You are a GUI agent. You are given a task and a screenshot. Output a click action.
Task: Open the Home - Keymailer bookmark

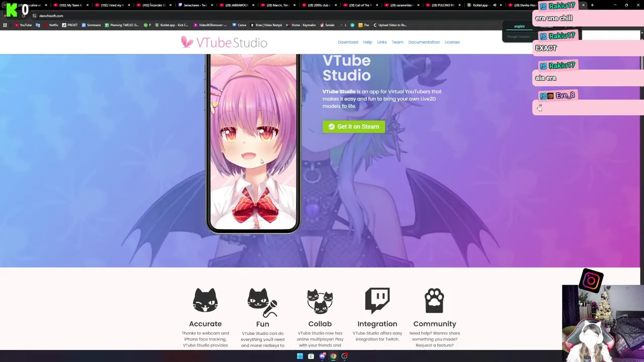(x=301, y=25)
